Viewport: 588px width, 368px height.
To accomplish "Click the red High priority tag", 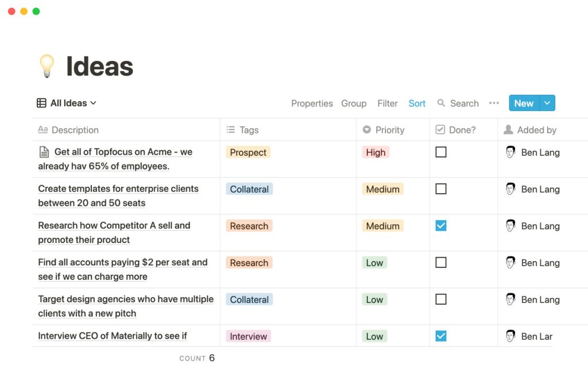I will [376, 152].
